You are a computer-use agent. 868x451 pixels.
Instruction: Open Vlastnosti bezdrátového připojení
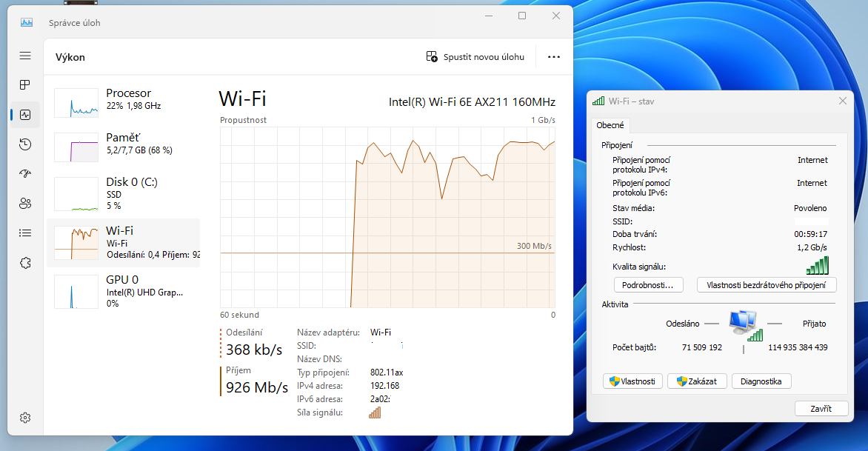[766, 285]
